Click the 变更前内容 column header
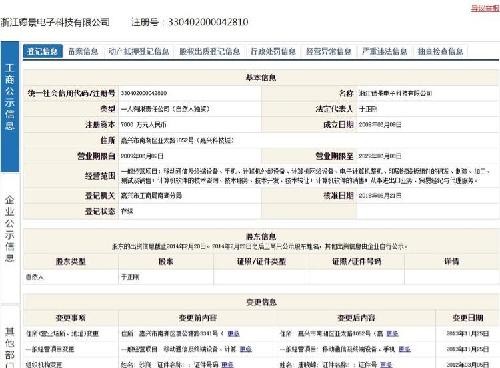The image size is (500, 368). click(x=198, y=318)
